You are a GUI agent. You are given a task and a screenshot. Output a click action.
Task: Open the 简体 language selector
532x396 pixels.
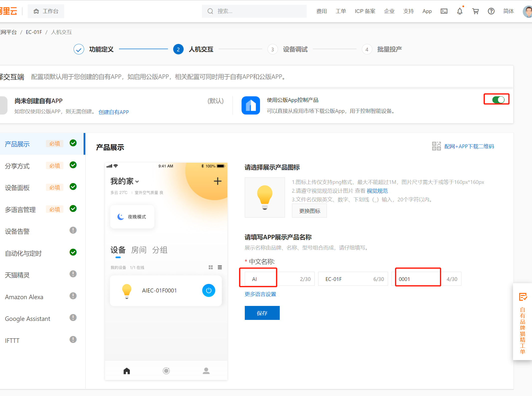click(x=509, y=11)
